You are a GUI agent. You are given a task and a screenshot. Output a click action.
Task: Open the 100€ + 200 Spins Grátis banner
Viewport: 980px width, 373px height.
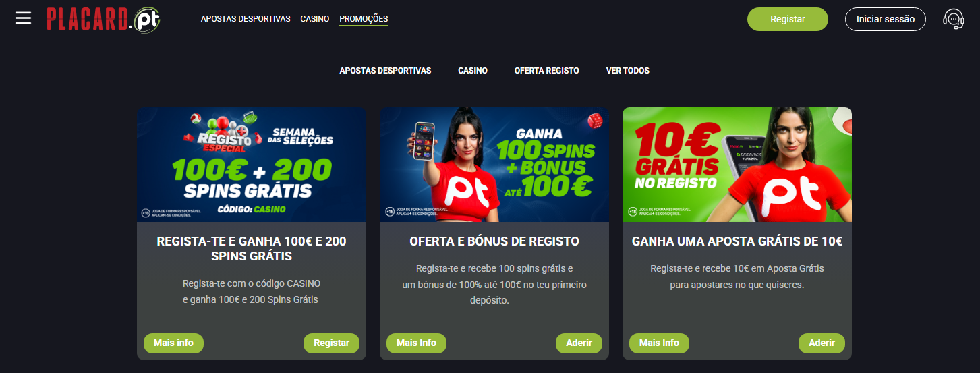click(252, 165)
